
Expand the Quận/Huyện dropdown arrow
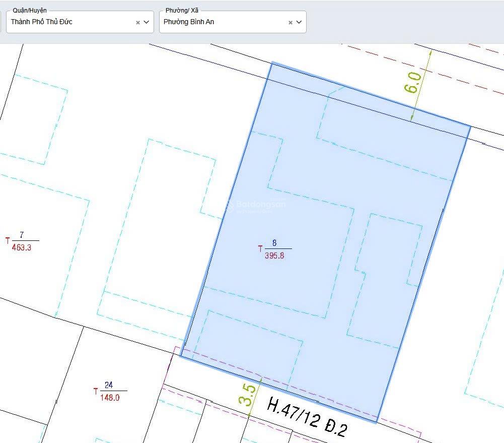click(x=147, y=22)
